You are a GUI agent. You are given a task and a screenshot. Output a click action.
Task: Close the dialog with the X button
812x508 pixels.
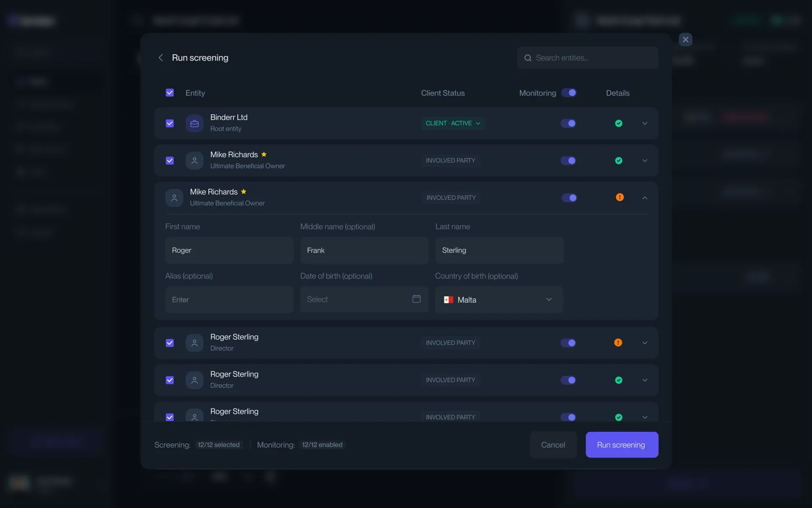point(685,40)
